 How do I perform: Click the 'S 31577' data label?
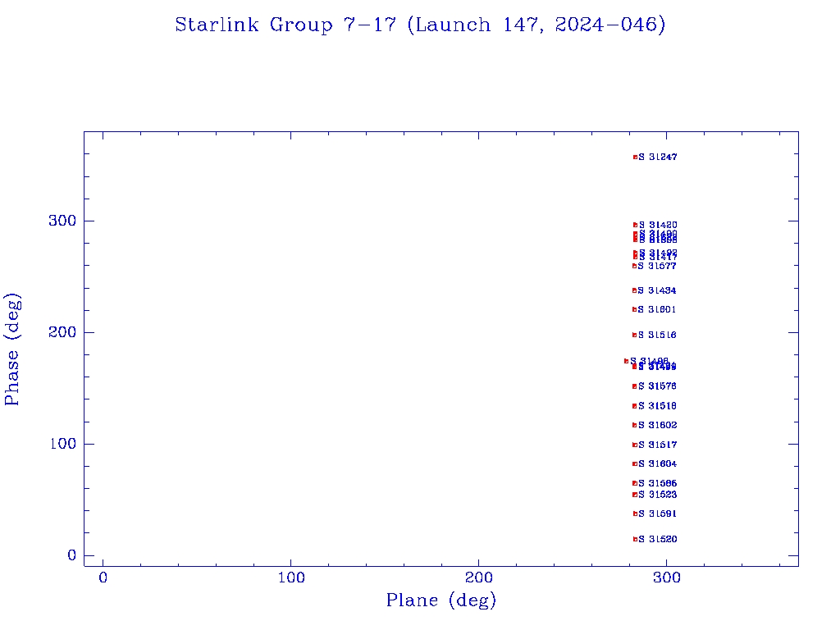click(657, 266)
